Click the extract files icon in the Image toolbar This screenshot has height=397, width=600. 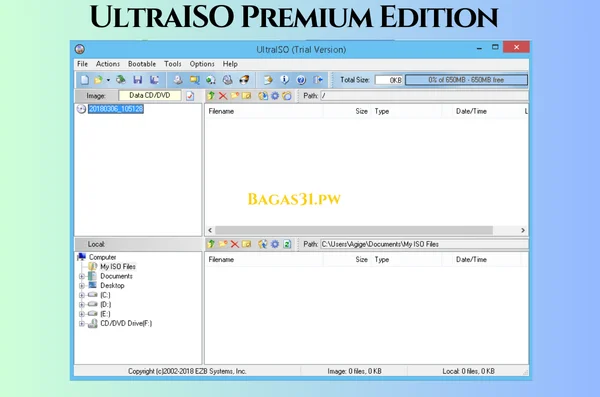point(263,96)
